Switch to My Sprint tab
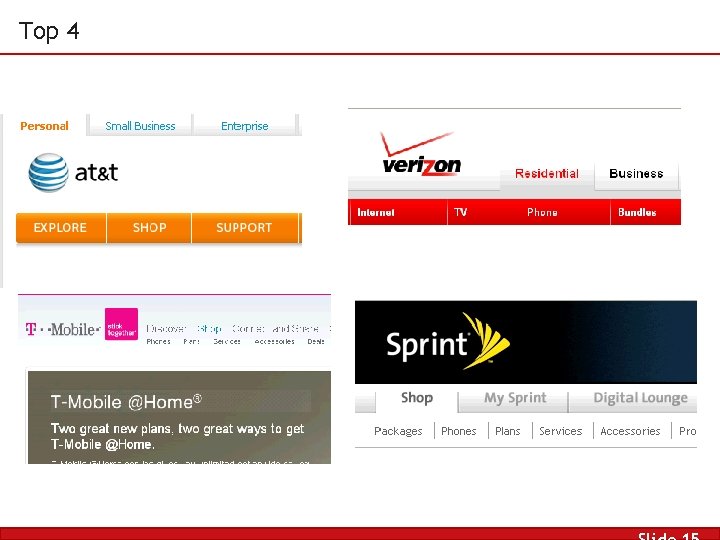 pos(515,398)
